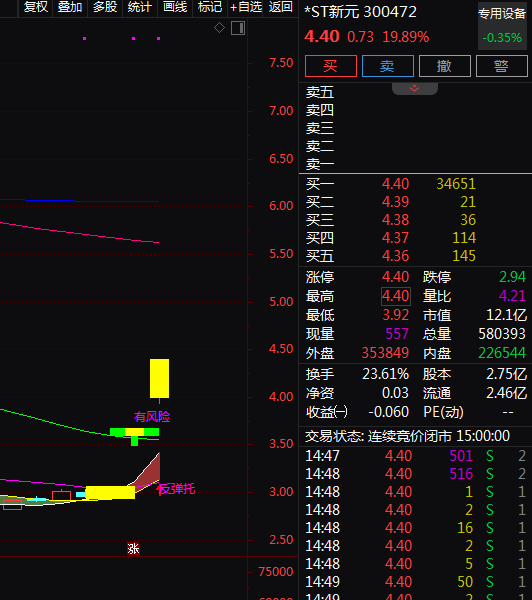Click the 交易状态 status line

point(407,436)
